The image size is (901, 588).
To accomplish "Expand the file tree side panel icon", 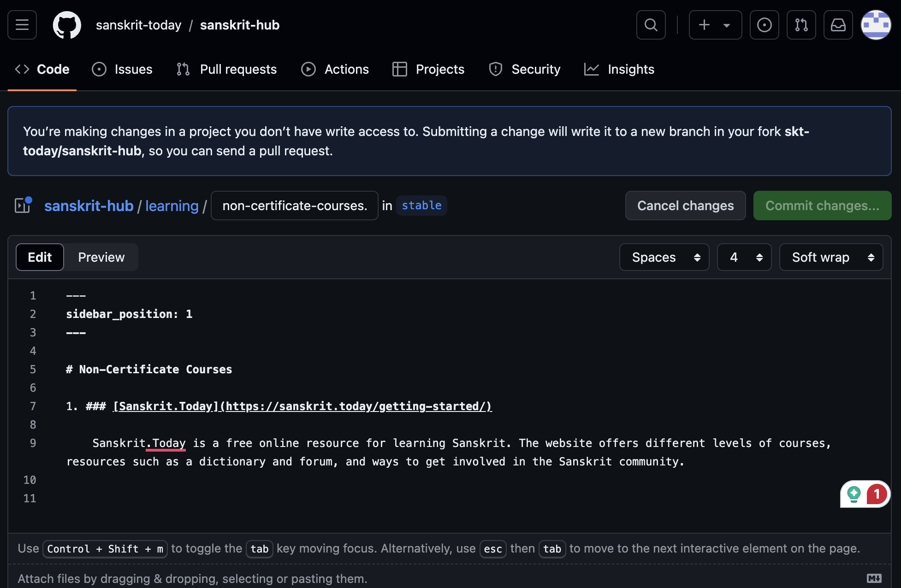I will pyautogui.click(x=23, y=206).
